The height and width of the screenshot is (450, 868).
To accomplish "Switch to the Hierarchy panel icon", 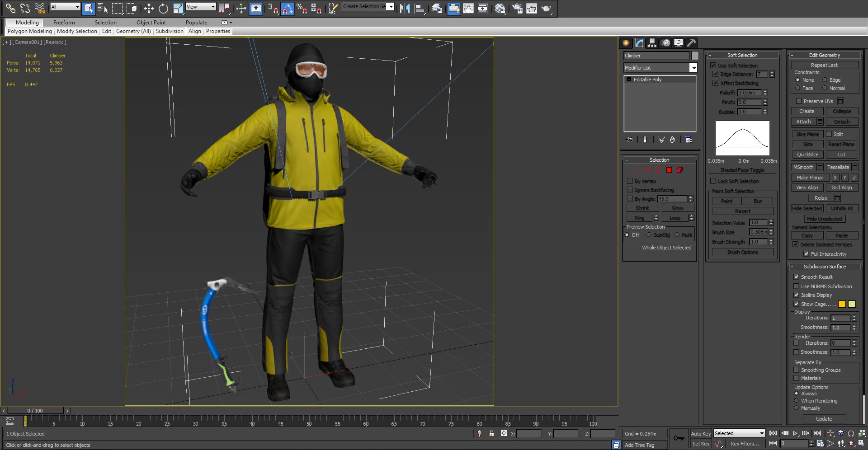I will tap(652, 43).
